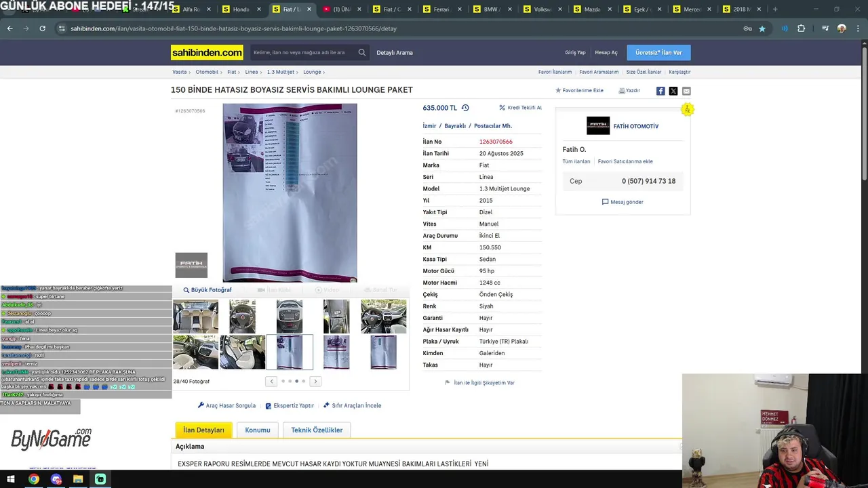The height and width of the screenshot is (488, 868).
Task: Click Vasıta breadcrumb dropdown
Action: [x=181, y=72]
